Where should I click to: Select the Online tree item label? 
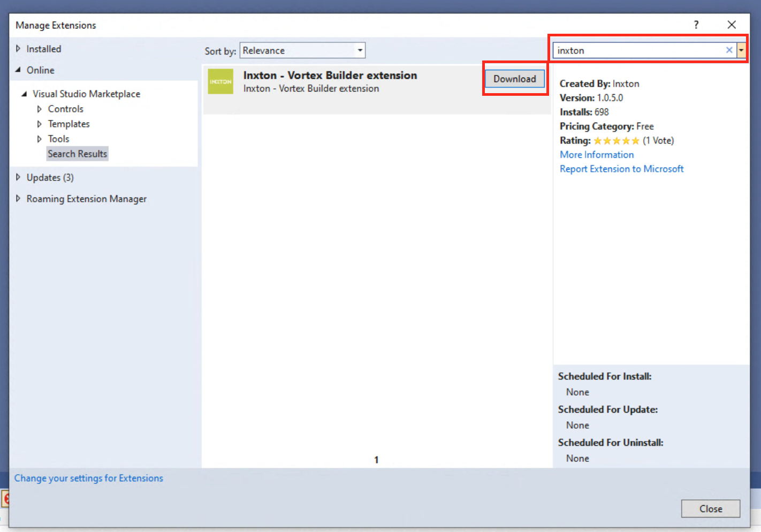pos(41,70)
